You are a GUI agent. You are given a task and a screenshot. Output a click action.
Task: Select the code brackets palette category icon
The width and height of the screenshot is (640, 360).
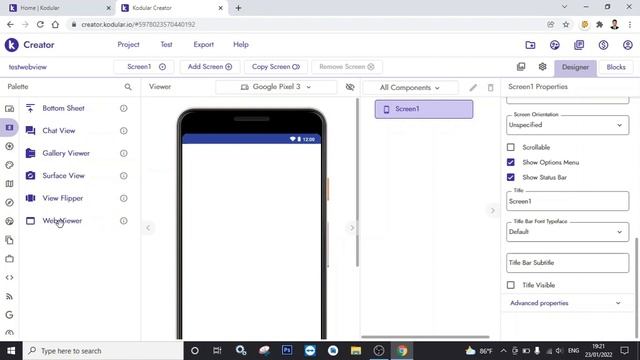(x=9, y=278)
